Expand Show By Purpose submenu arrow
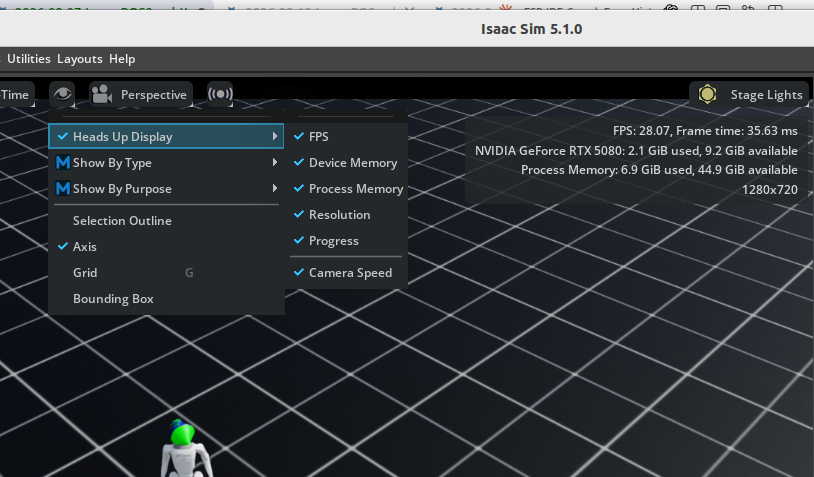The height and width of the screenshot is (477, 814). (x=275, y=188)
